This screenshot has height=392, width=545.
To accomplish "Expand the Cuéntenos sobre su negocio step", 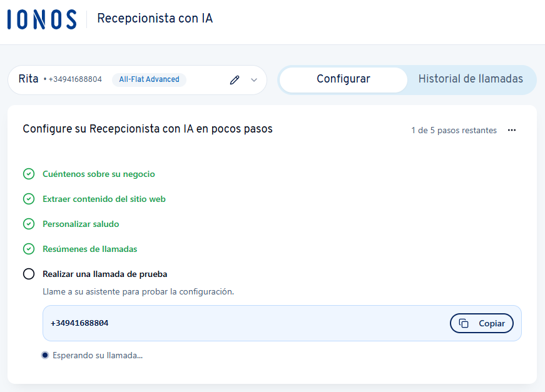I will pos(98,174).
